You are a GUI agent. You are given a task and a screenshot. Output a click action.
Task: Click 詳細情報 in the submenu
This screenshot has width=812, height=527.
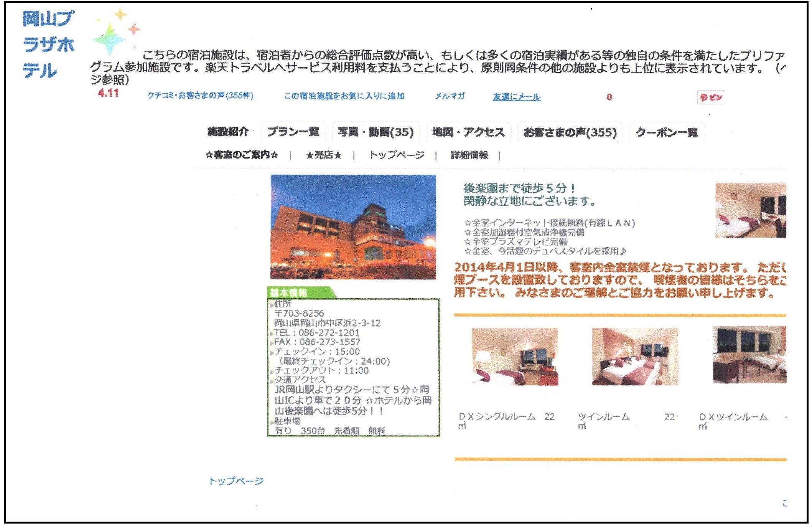point(469,155)
